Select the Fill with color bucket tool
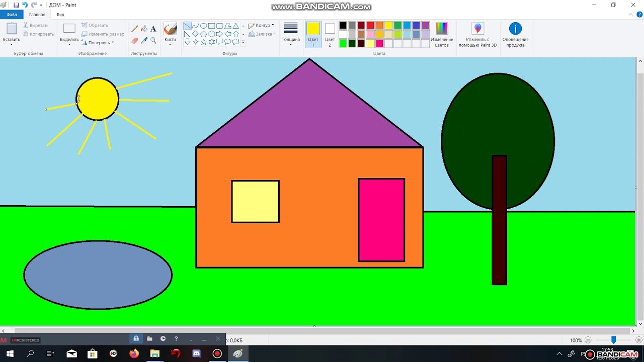 (x=144, y=29)
